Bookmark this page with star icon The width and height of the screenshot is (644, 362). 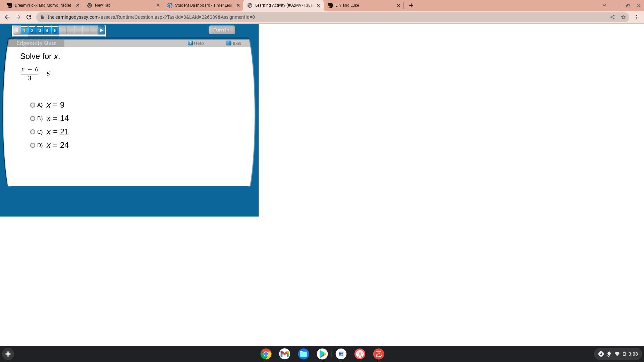[623, 17]
